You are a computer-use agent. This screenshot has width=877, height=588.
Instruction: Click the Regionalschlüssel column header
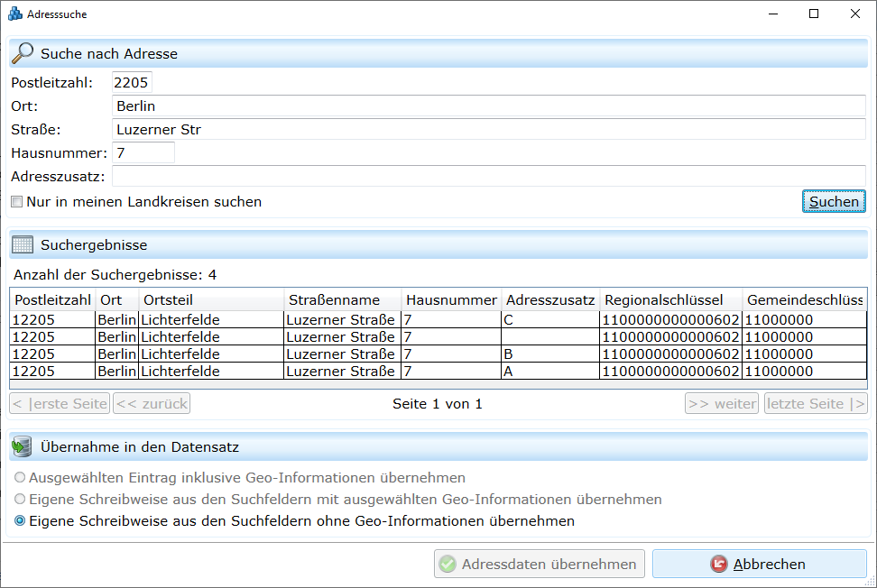670,299
